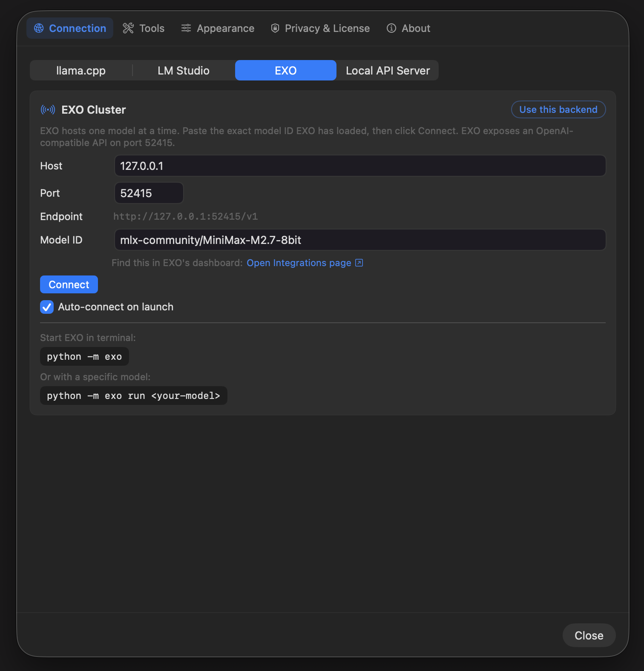Select the EXO backend segment
The width and height of the screenshot is (644, 671).
[286, 70]
